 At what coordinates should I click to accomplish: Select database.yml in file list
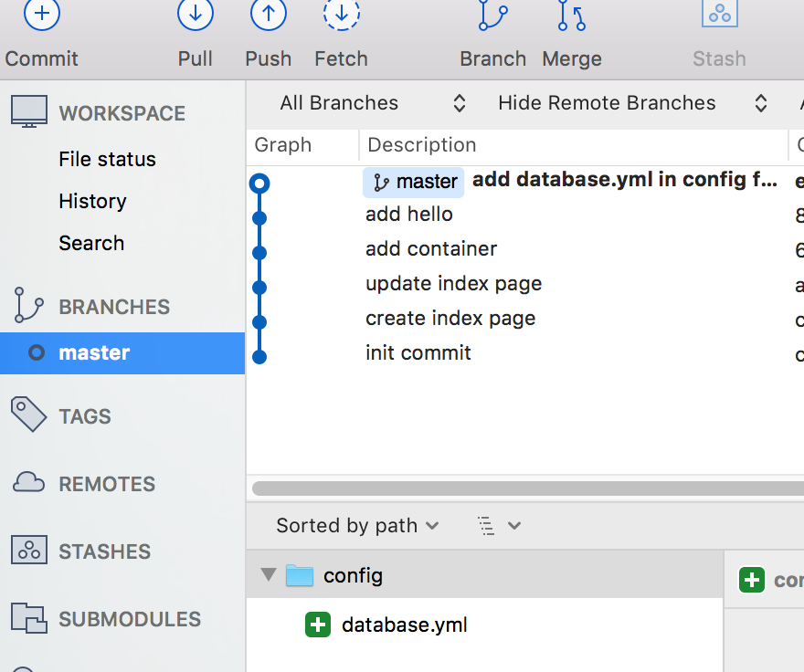pyautogui.click(x=404, y=625)
